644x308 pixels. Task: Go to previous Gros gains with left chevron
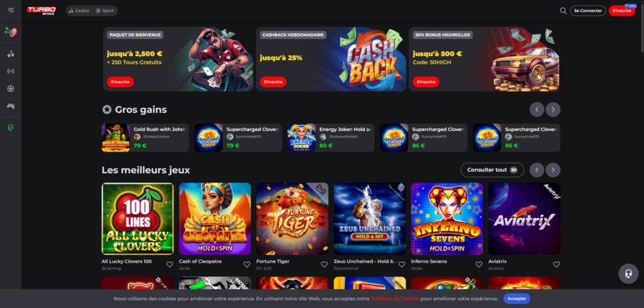537,110
